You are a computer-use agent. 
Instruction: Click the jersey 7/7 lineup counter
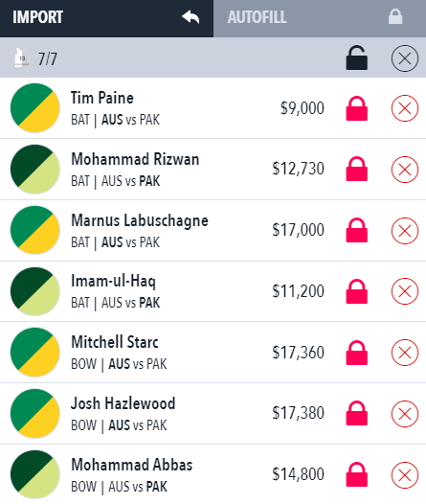click(36, 58)
